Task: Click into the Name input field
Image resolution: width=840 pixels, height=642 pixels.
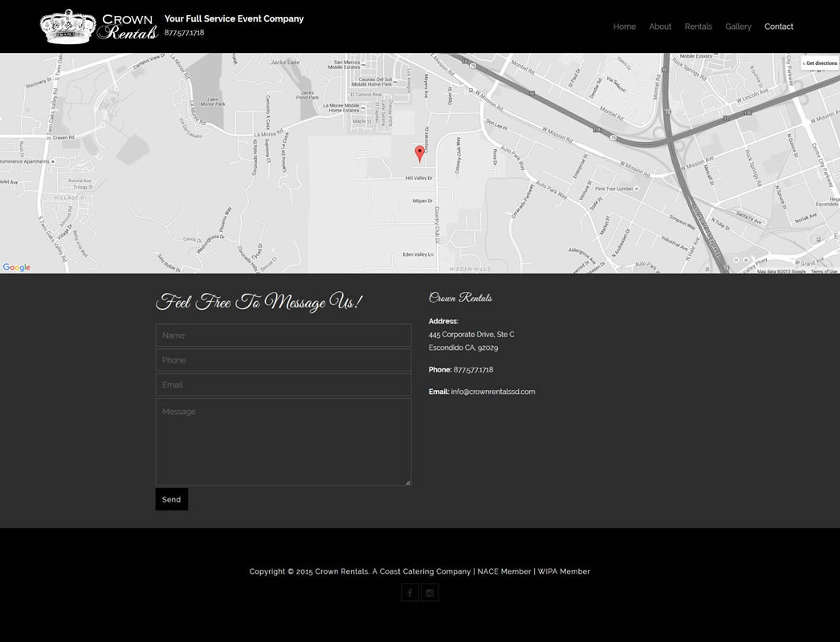Action: pyautogui.click(x=283, y=335)
